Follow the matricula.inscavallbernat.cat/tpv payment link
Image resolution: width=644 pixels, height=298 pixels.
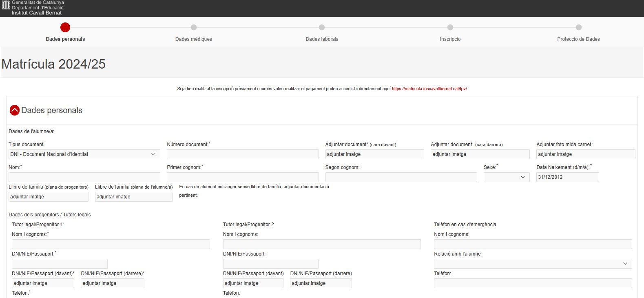[x=429, y=89]
